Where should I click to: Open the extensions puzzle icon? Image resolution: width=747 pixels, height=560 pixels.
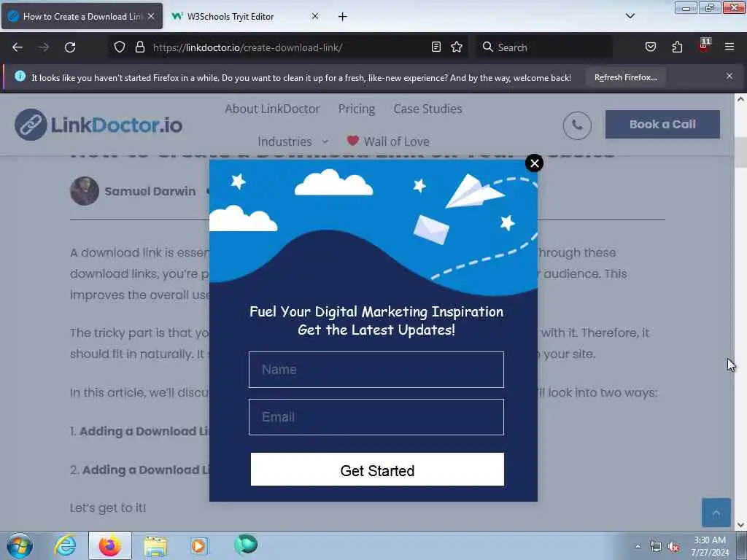point(677,47)
